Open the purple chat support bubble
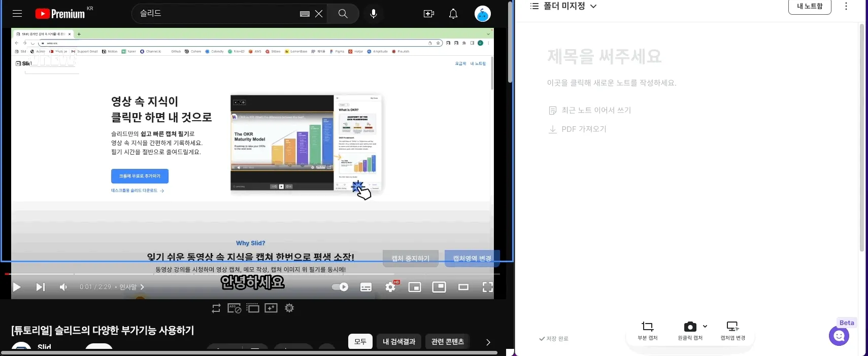This screenshot has width=868, height=356. tap(839, 336)
